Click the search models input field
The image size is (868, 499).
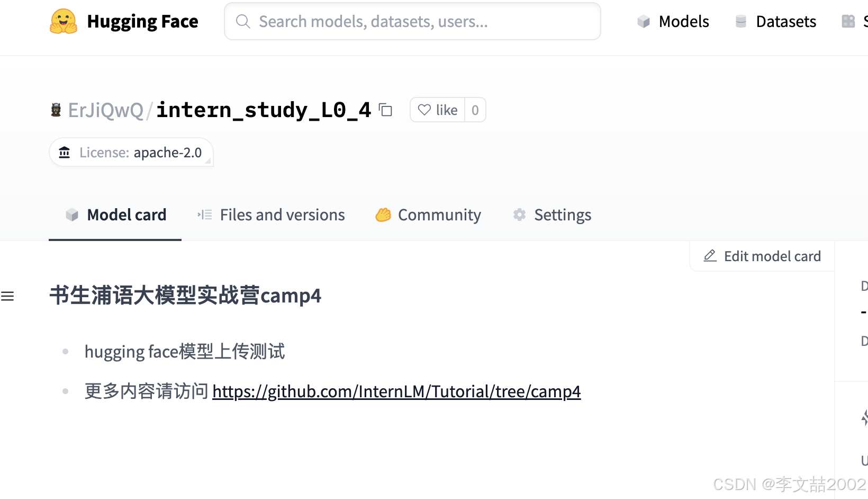413,21
